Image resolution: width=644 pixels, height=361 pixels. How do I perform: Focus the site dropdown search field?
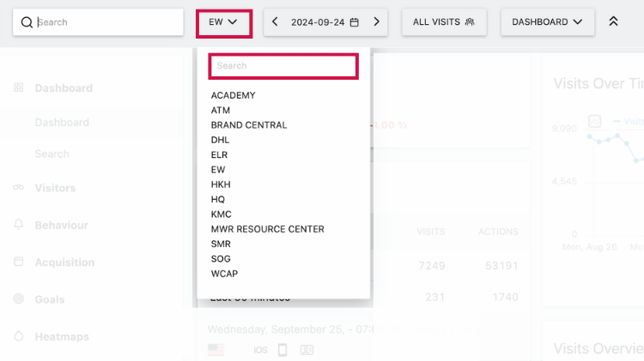tap(283, 66)
